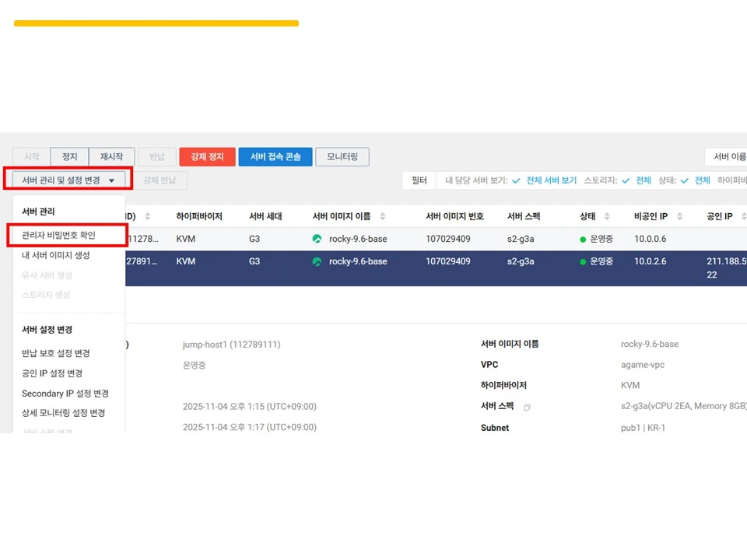Click the 정지 button
Viewport: 747px width, 560px height.
click(x=69, y=156)
